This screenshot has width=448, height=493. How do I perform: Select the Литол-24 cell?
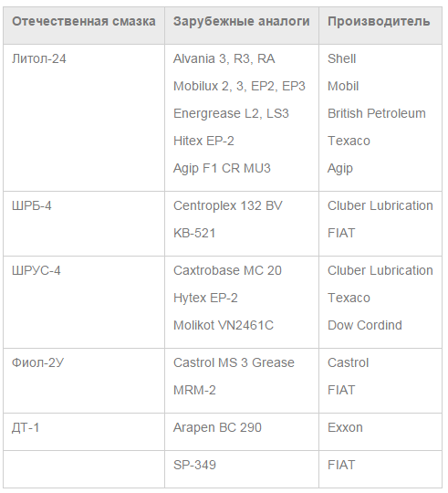click(39, 58)
